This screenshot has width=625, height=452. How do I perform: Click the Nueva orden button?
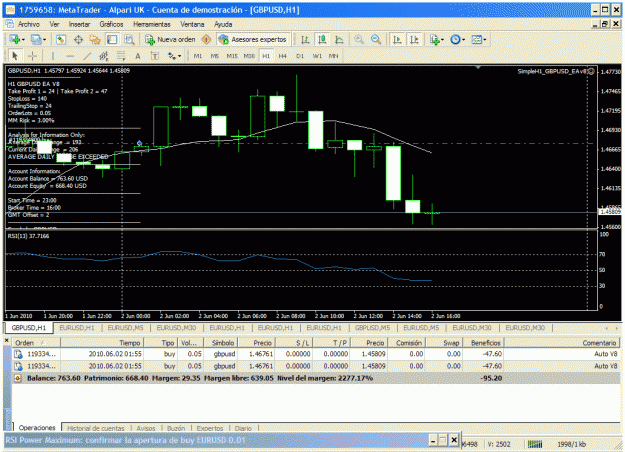tap(171, 39)
